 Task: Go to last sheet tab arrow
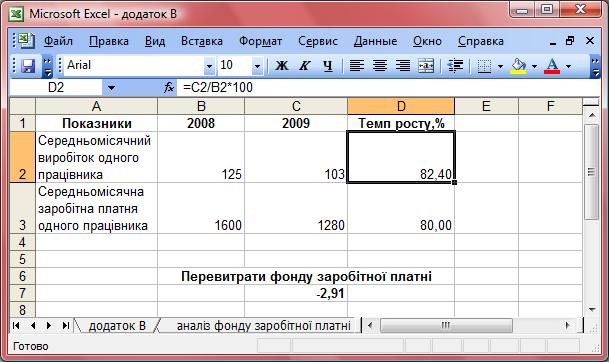click(x=66, y=325)
